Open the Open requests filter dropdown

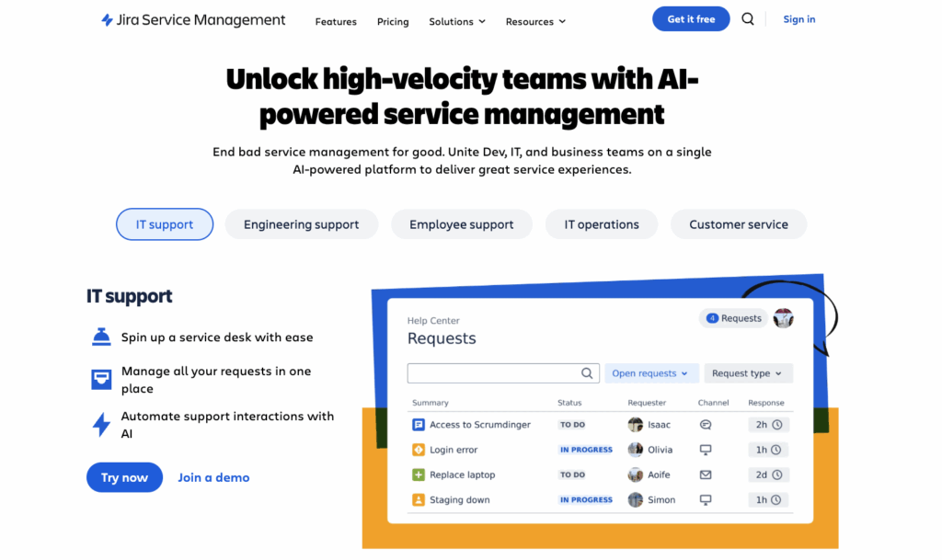coord(651,373)
